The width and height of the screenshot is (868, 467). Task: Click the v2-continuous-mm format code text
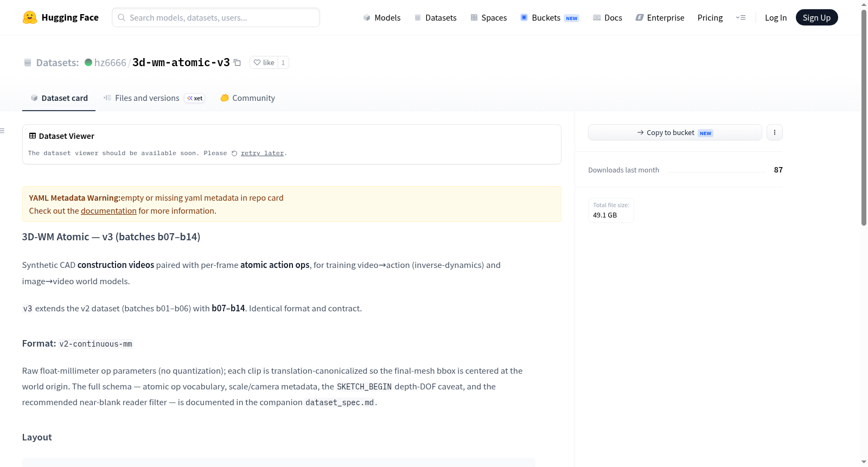[x=95, y=344]
